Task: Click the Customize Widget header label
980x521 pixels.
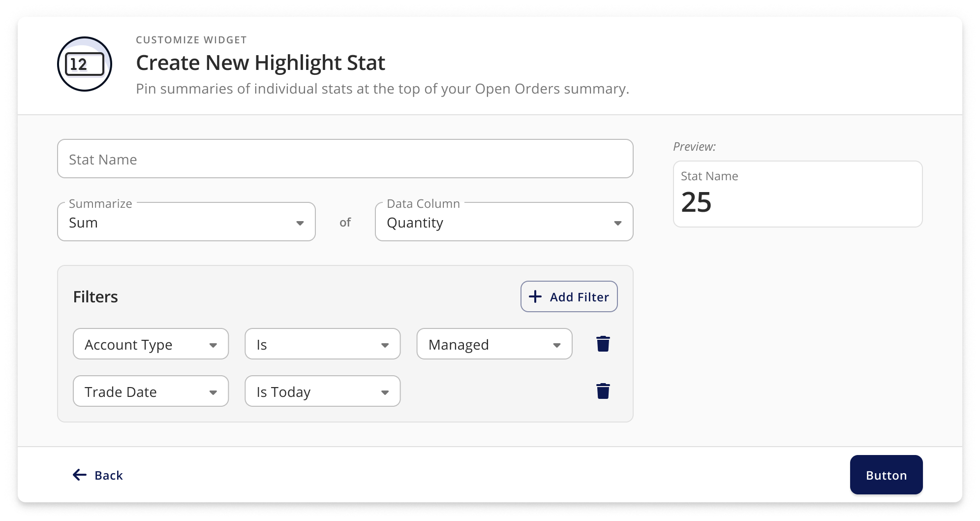Action: [x=191, y=40]
